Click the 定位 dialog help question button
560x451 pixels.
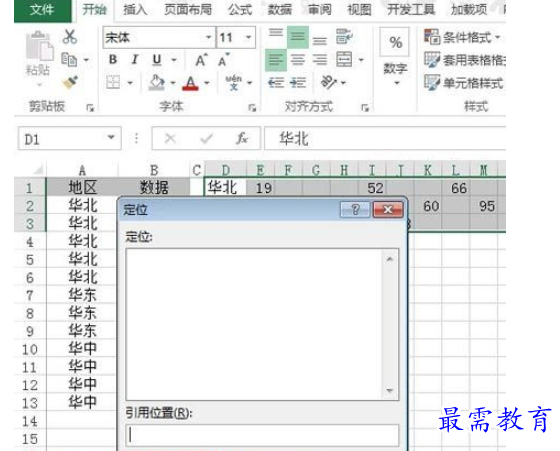355,209
